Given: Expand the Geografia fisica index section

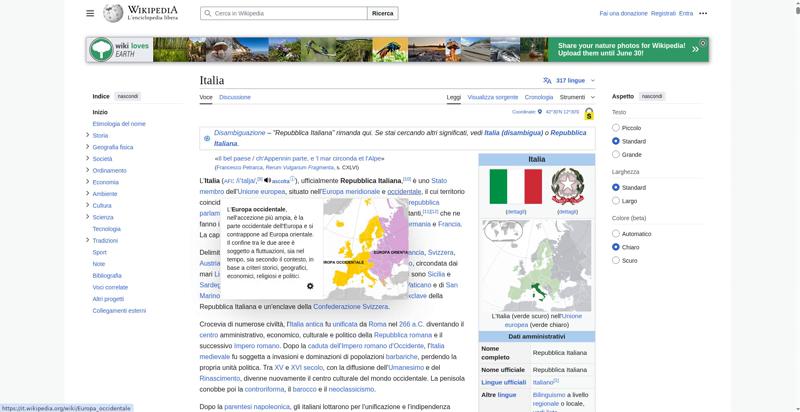Looking at the screenshot, I should (x=88, y=147).
